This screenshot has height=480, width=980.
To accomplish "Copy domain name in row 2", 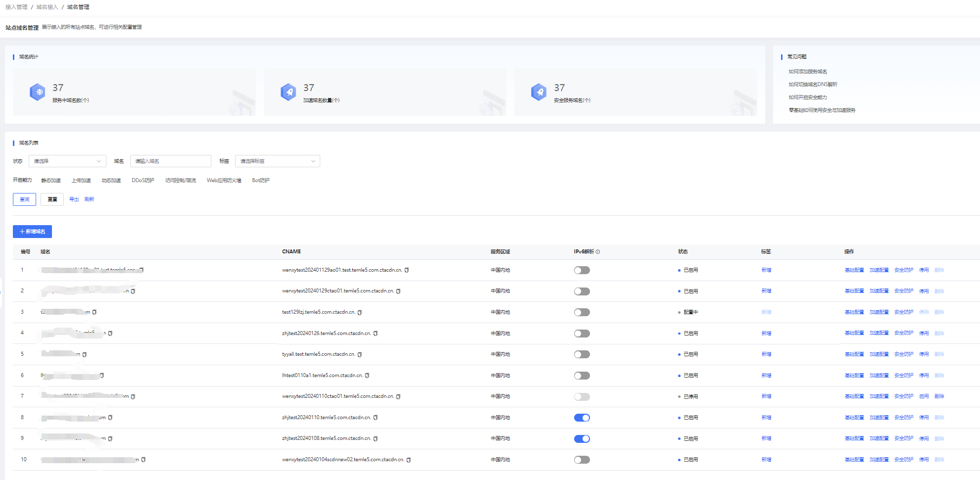I will (x=133, y=291).
